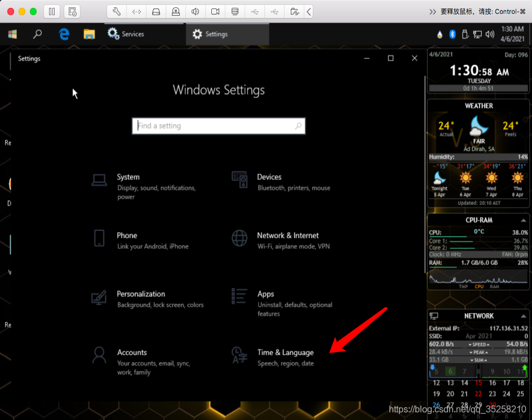Click the SUM label in network widget

click(x=478, y=360)
